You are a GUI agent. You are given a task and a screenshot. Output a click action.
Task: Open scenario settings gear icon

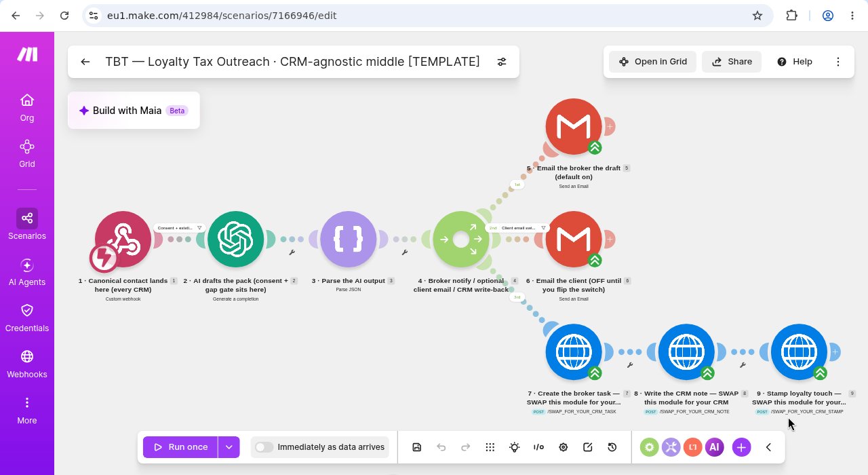tap(564, 447)
